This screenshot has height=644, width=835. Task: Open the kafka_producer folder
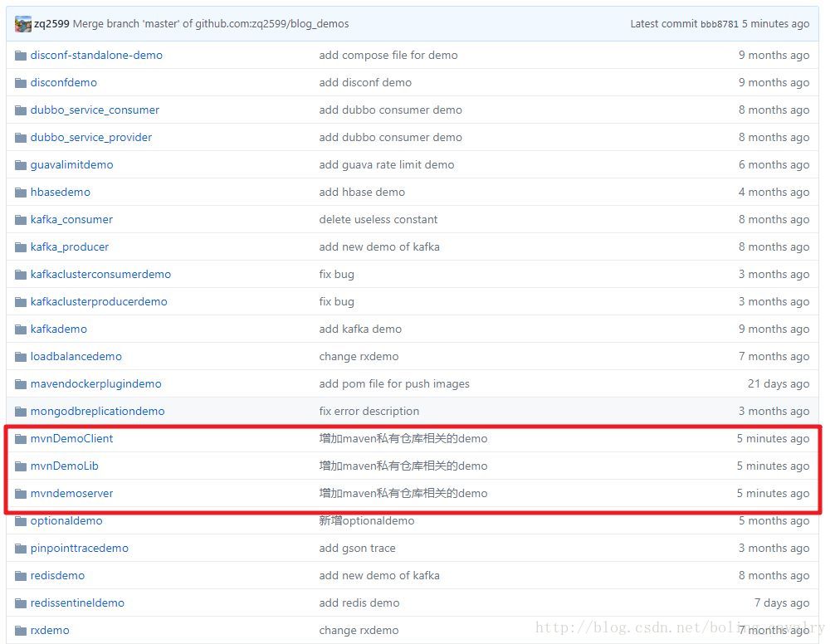[70, 247]
